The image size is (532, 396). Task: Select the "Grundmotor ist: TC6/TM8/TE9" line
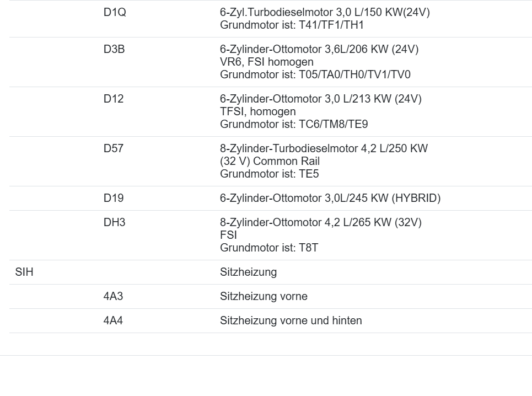pos(294,125)
